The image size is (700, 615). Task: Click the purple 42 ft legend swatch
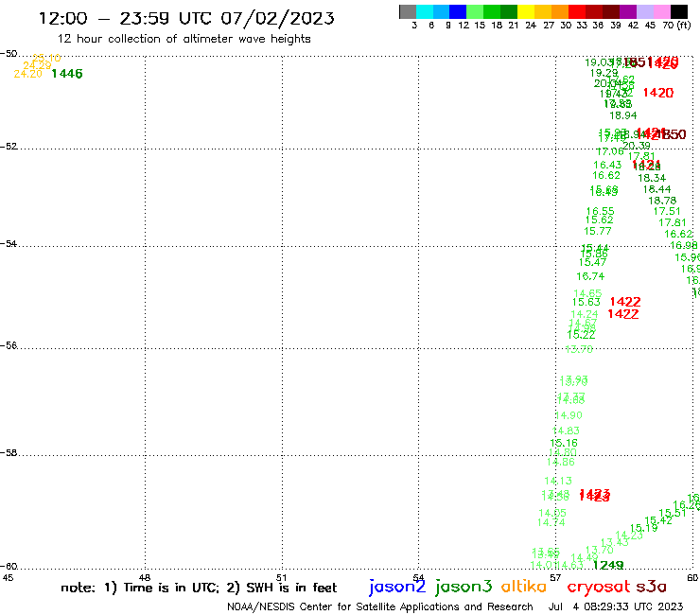(x=628, y=11)
